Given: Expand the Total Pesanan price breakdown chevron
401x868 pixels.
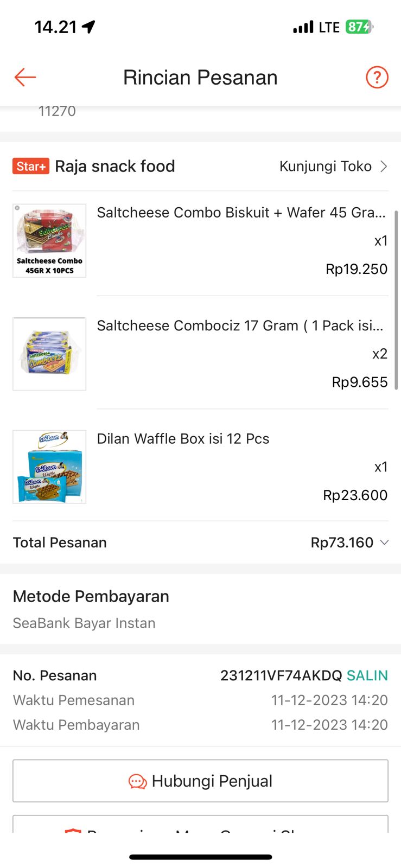Looking at the screenshot, I should click(x=385, y=542).
